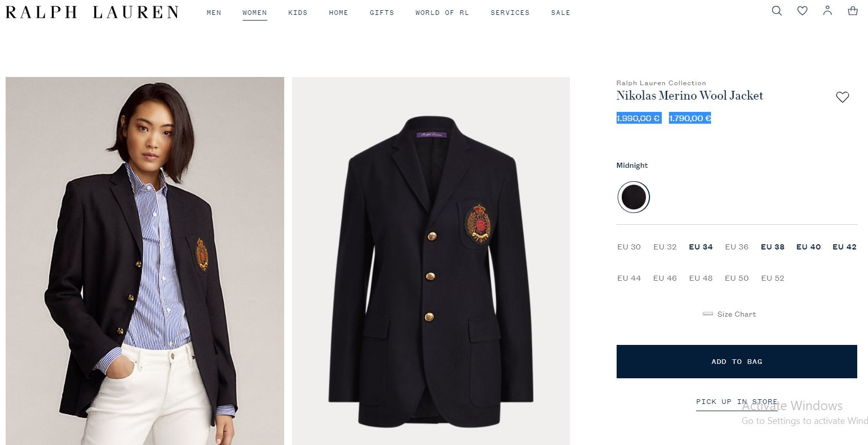Open the flat jacket product image
The height and width of the screenshot is (445, 868).
pos(431,261)
